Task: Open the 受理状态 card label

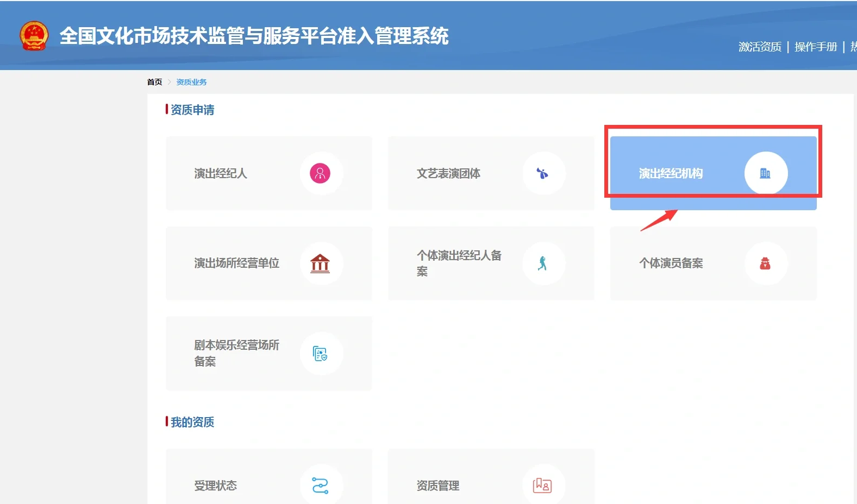Action: pos(215,486)
